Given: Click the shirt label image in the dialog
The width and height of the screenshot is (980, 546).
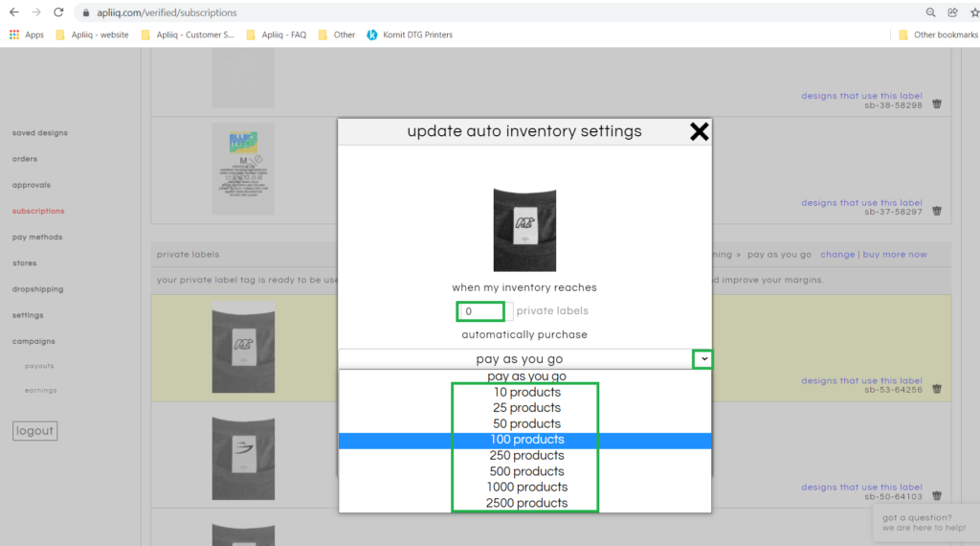Looking at the screenshot, I should [x=524, y=230].
